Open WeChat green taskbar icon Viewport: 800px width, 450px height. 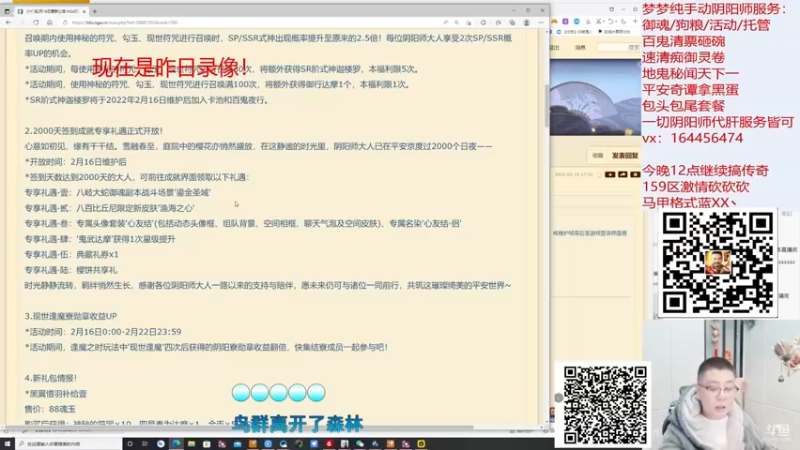[360, 444]
